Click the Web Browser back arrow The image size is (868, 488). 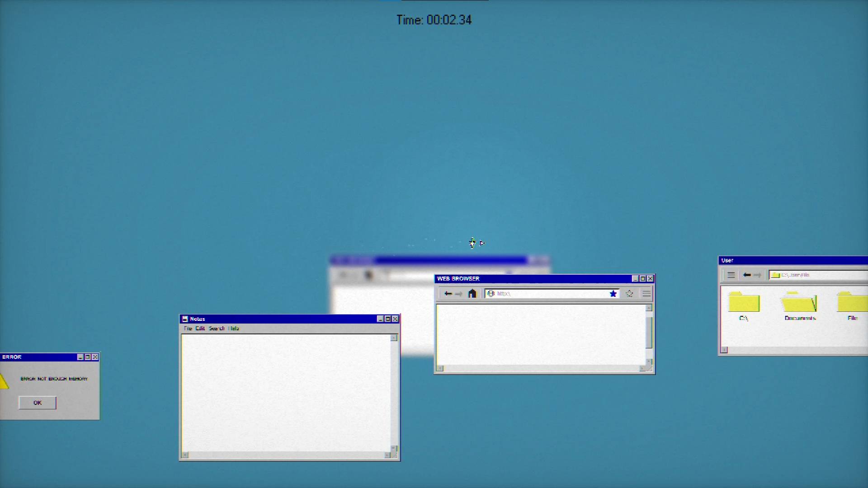pyautogui.click(x=448, y=294)
